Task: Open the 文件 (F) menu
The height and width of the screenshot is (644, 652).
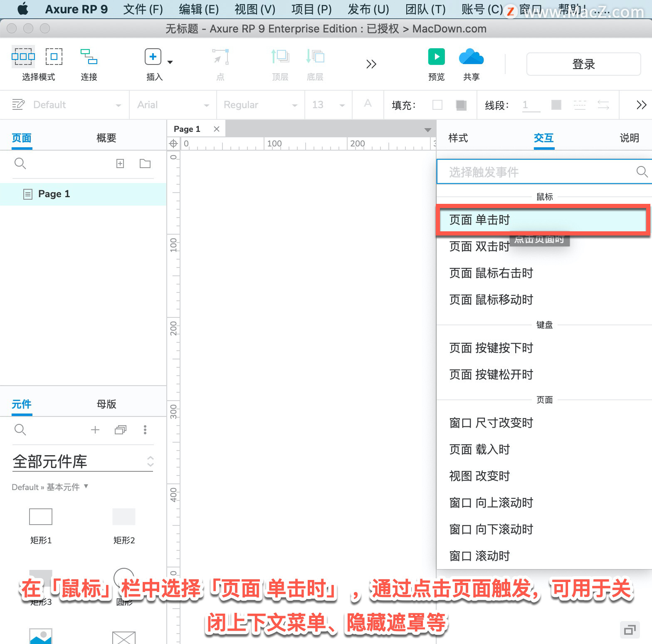Action: (143, 9)
